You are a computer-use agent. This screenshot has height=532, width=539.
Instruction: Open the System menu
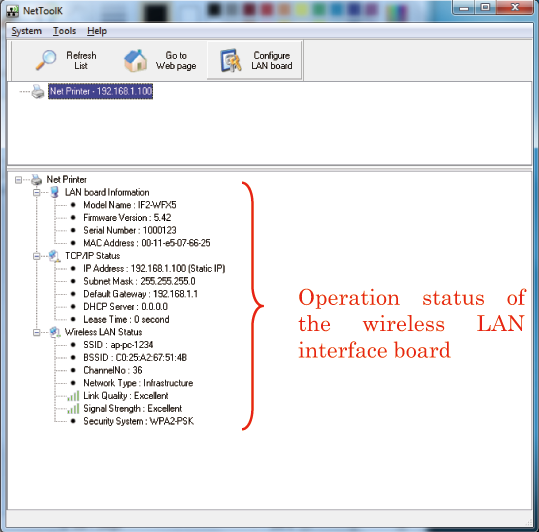26,31
